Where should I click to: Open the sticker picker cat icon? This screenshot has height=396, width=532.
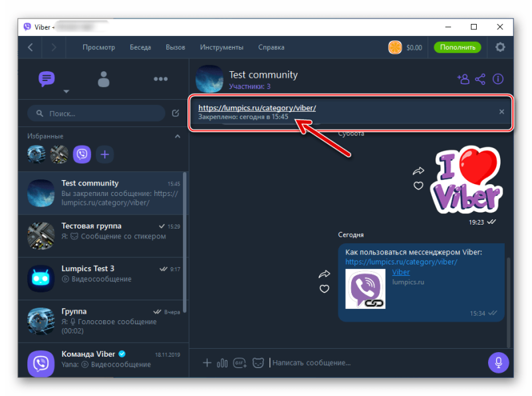coord(258,363)
